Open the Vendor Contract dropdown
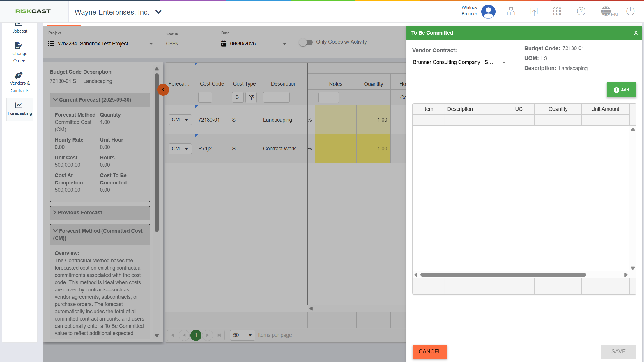Image resolution: width=644 pixels, height=363 pixels. (x=504, y=62)
